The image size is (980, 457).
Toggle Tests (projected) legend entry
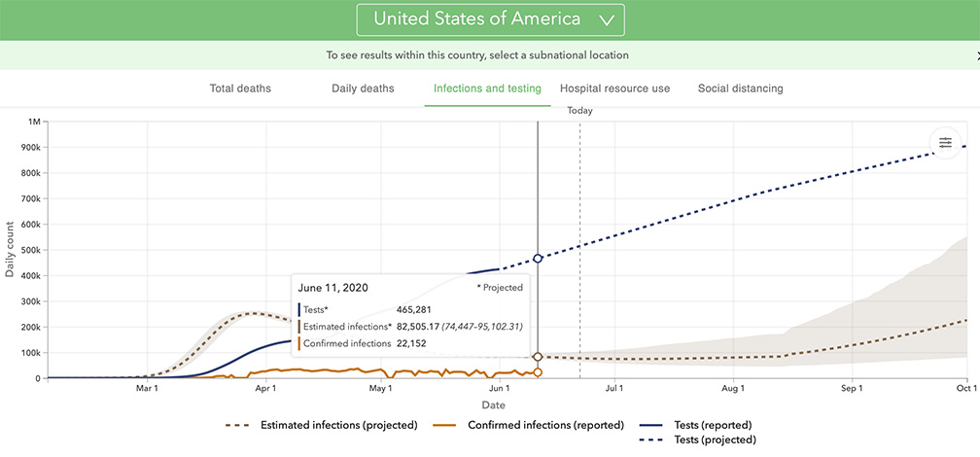699,439
